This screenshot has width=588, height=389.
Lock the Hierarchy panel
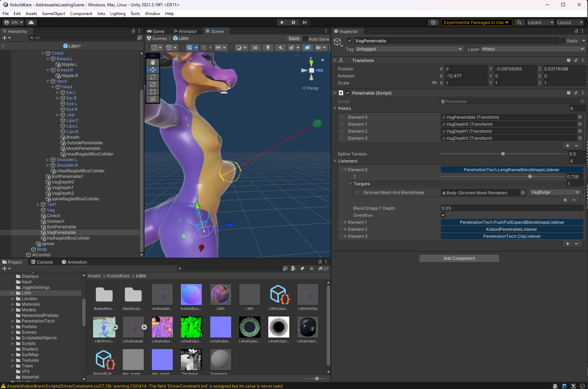click(x=133, y=31)
